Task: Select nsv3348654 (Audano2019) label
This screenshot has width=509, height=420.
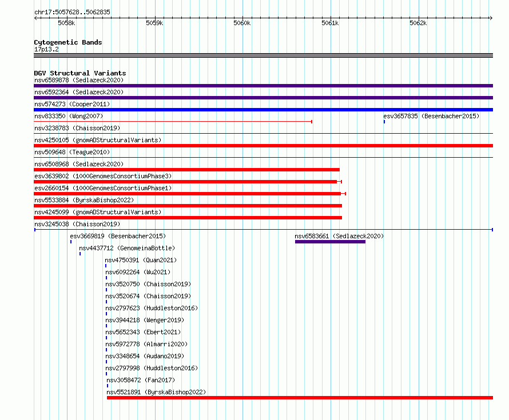Action: pos(145,356)
